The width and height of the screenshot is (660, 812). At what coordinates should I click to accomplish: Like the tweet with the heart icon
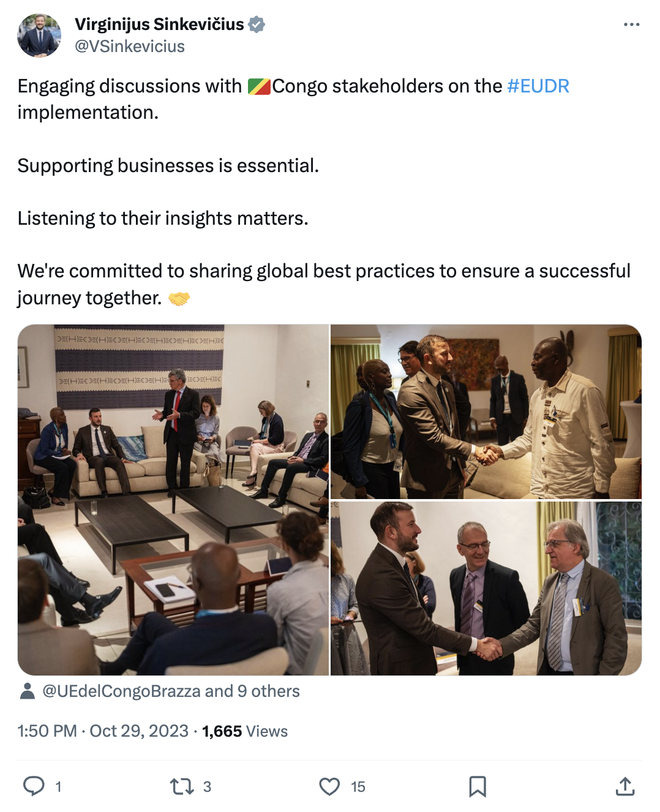pyautogui.click(x=329, y=786)
